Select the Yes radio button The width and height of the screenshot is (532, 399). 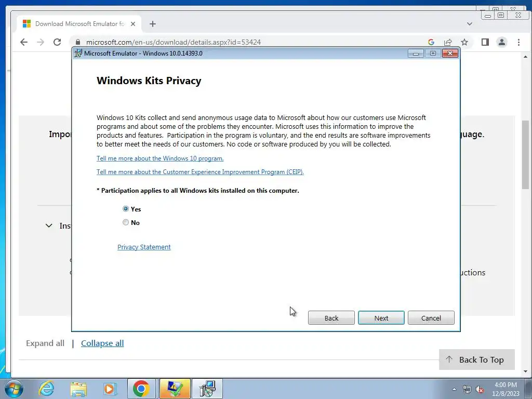(126, 209)
